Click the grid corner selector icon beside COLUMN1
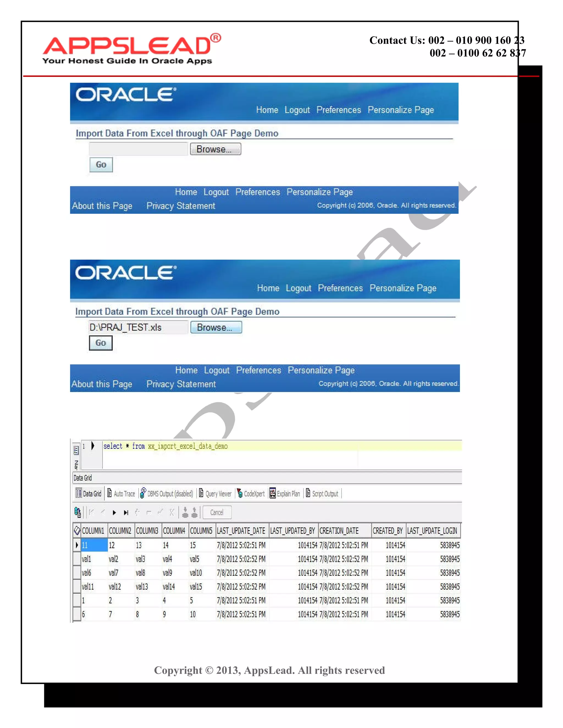 [77, 530]
